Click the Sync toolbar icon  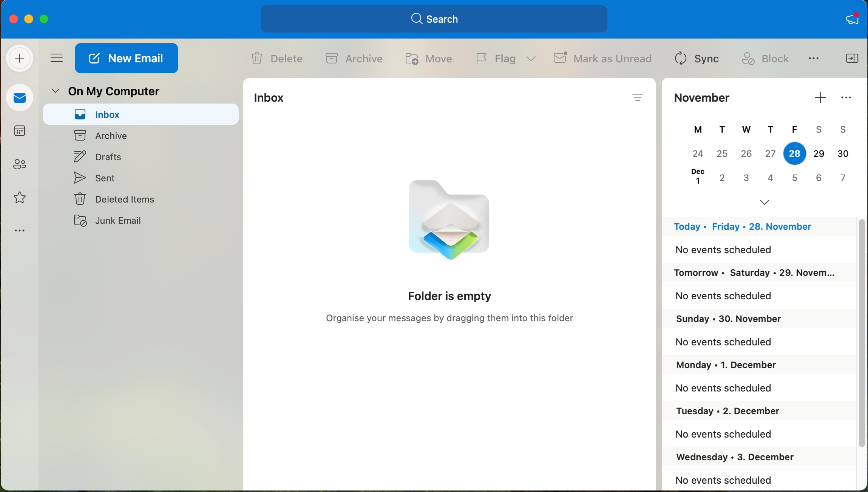point(681,59)
